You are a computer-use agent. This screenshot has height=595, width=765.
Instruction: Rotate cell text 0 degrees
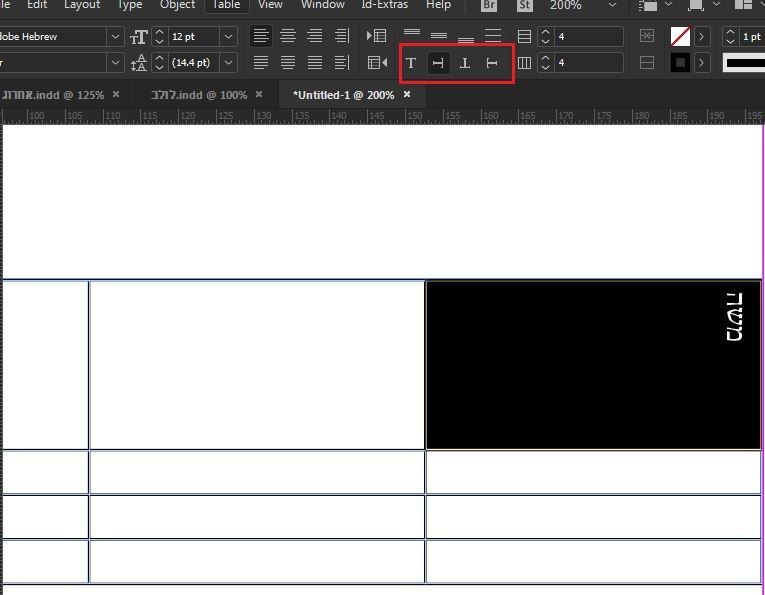(x=411, y=62)
